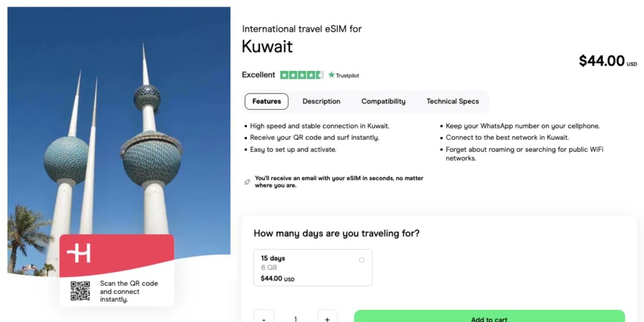Click the Excellent rating text
This screenshot has height=322, width=644.
[258, 74]
